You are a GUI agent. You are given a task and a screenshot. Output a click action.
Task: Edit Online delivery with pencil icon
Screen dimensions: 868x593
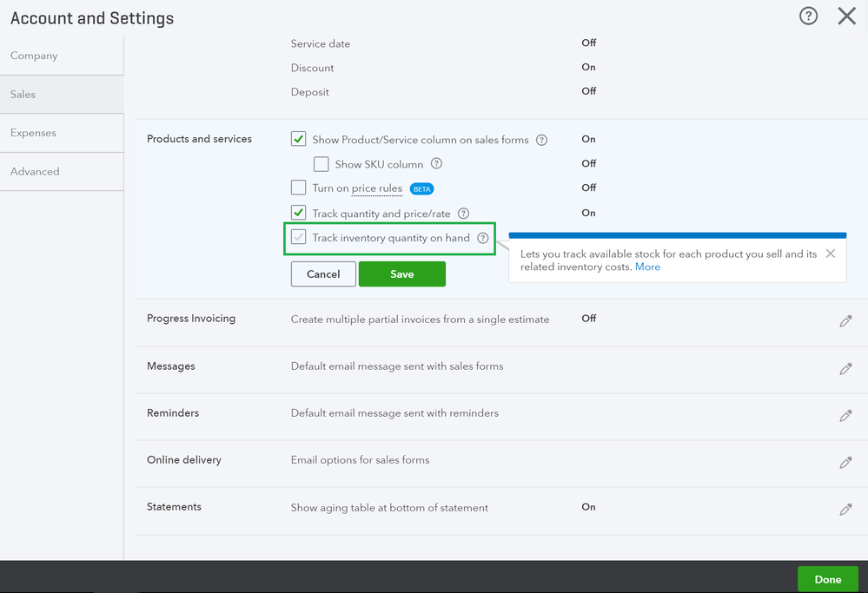pyautogui.click(x=845, y=463)
